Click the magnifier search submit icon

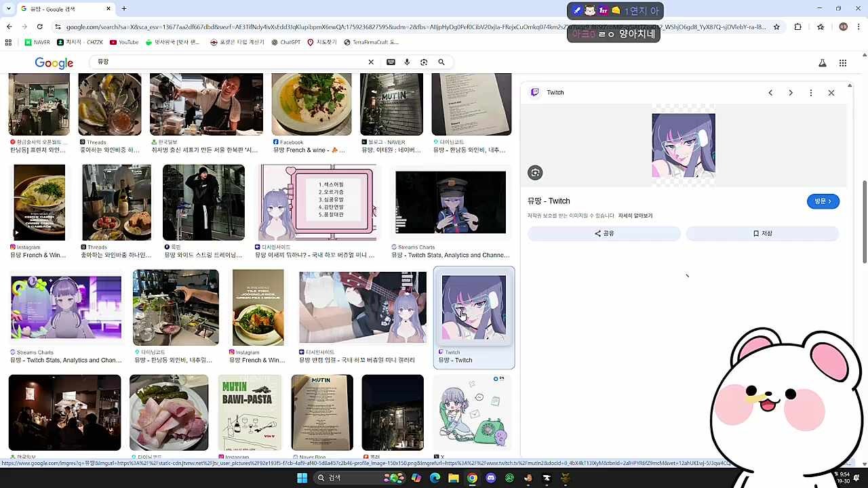pos(441,62)
